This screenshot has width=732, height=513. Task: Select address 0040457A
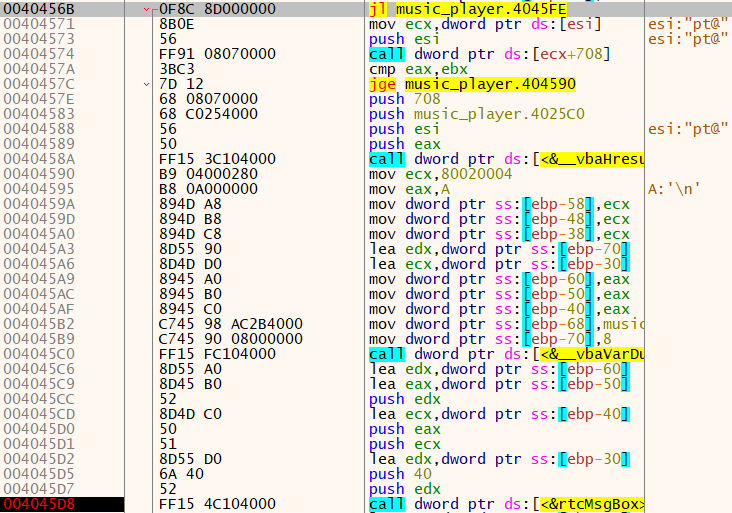pyautogui.click(x=39, y=69)
